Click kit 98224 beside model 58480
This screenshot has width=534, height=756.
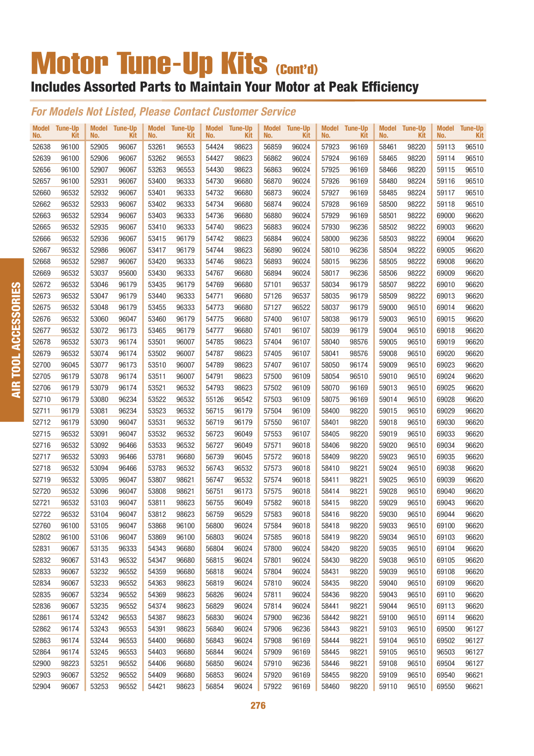[x=416, y=181]
